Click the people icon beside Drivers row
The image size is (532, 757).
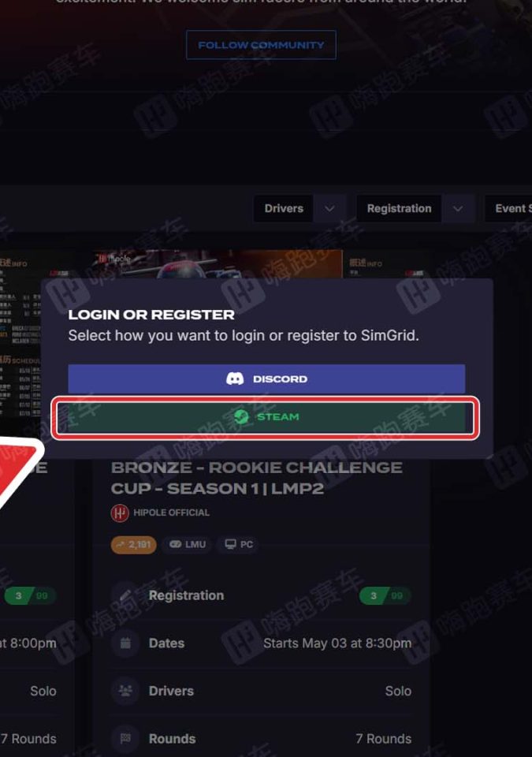tap(125, 691)
